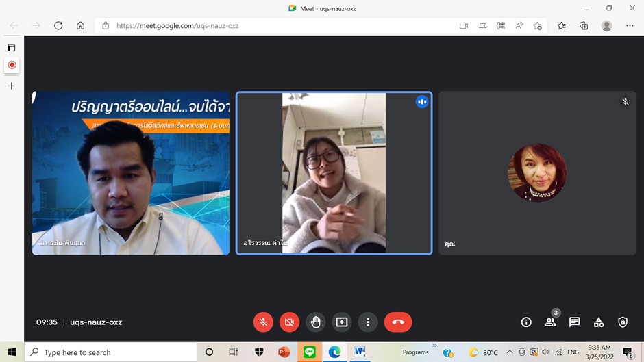Click the address bar with meet.google.com URL
Viewport: 644px width, 362px height.
[x=274, y=26]
